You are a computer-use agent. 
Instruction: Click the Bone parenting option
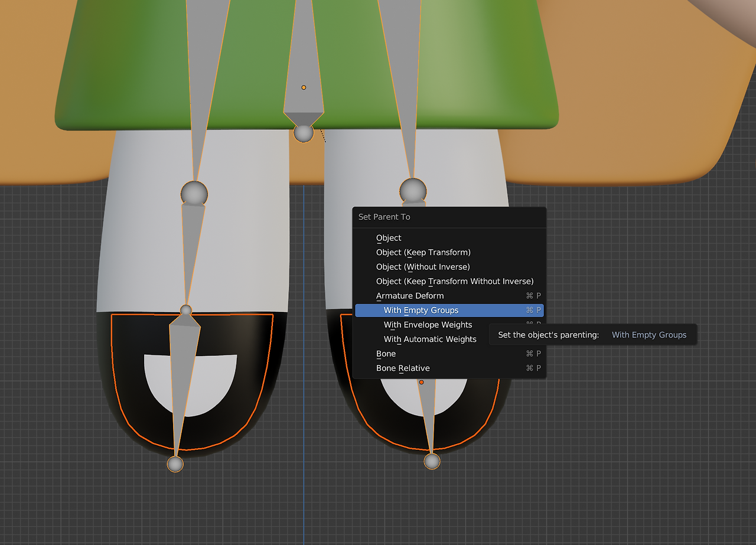[449, 354]
